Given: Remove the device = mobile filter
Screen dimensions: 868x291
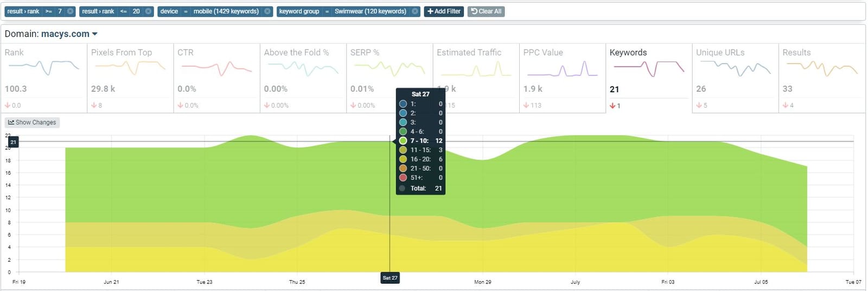Looking at the screenshot, I should tap(267, 11).
